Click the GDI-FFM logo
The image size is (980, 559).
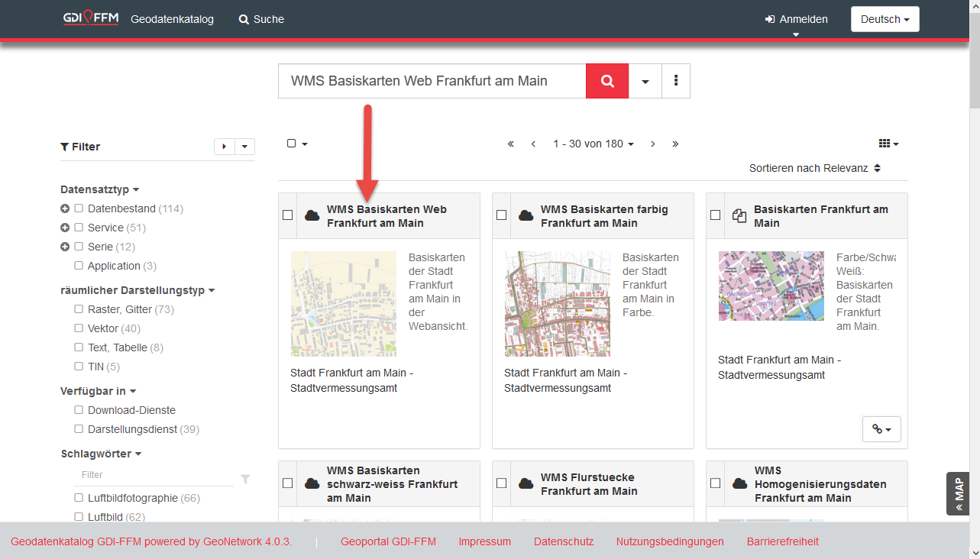click(x=90, y=18)
